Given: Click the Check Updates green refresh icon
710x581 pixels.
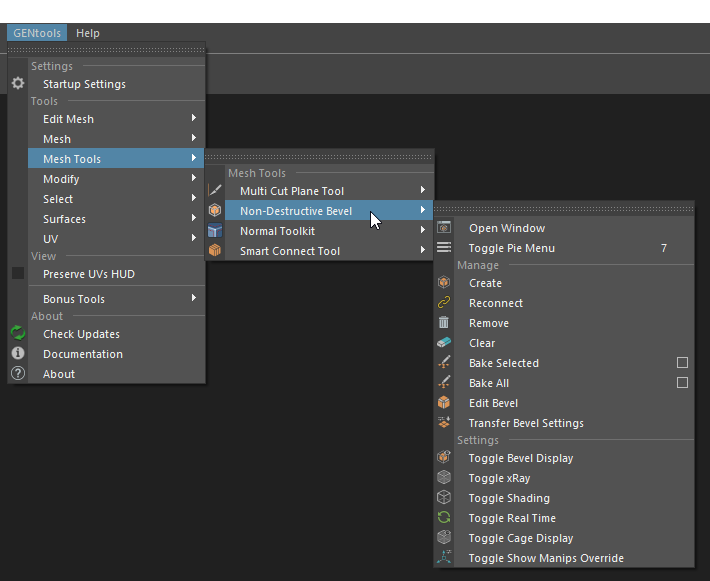Looking at the screenshot, I should (18, 334).
